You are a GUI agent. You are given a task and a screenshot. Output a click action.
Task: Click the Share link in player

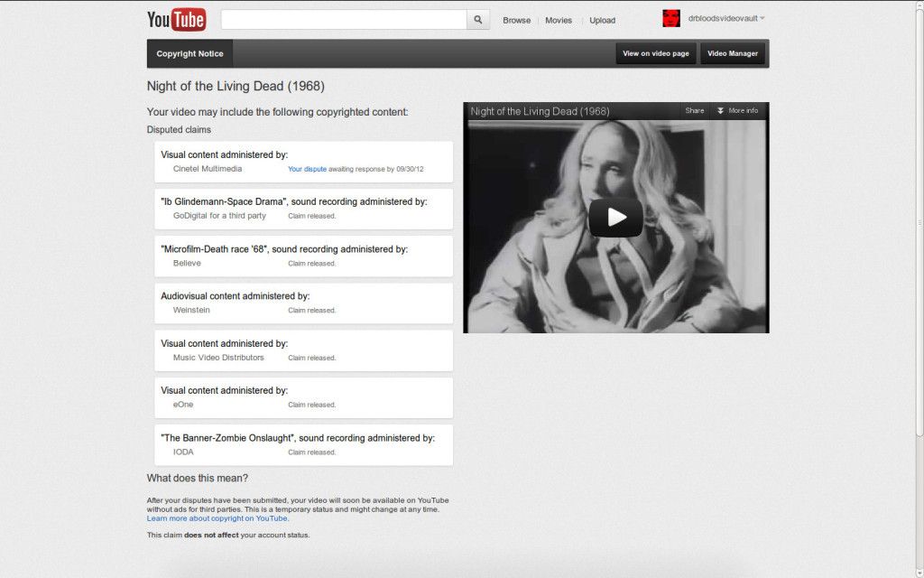[x=695, y=111]
